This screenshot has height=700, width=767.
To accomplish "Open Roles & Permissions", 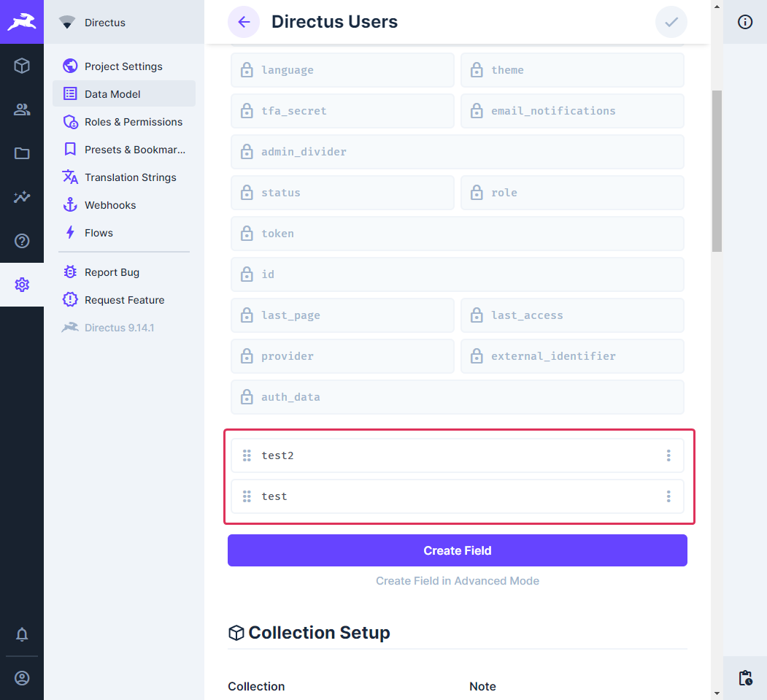I will tap(124, 121).
